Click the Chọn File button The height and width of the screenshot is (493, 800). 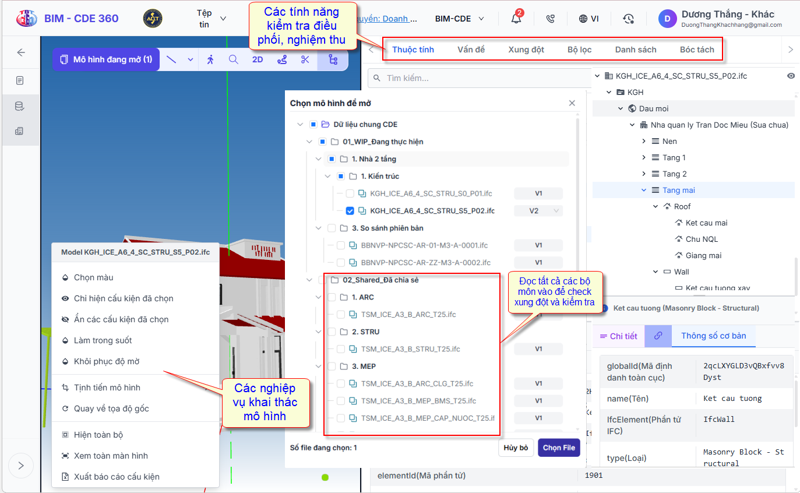click(x=559, y=448)
